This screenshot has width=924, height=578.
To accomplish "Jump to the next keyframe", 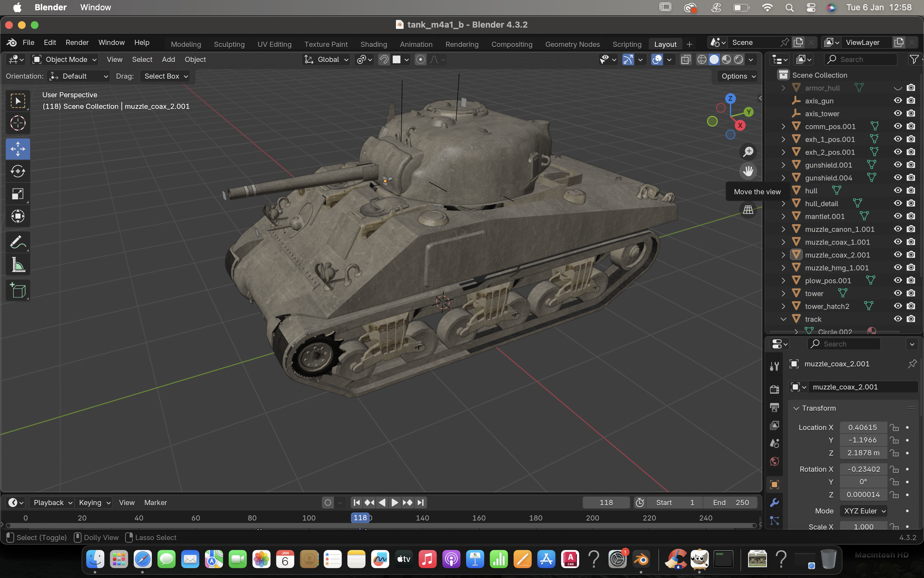I will [x=407, y=502].
